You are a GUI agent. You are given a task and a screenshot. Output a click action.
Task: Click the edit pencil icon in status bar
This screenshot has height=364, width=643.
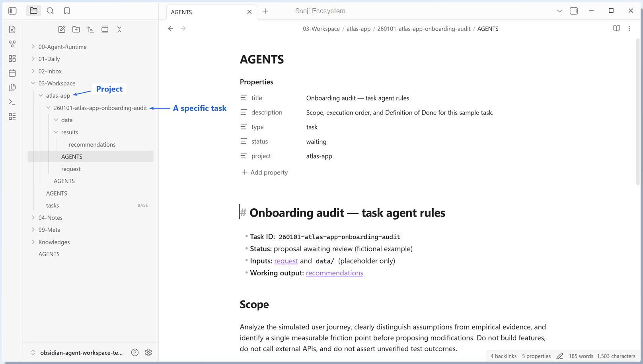point(560,356)
